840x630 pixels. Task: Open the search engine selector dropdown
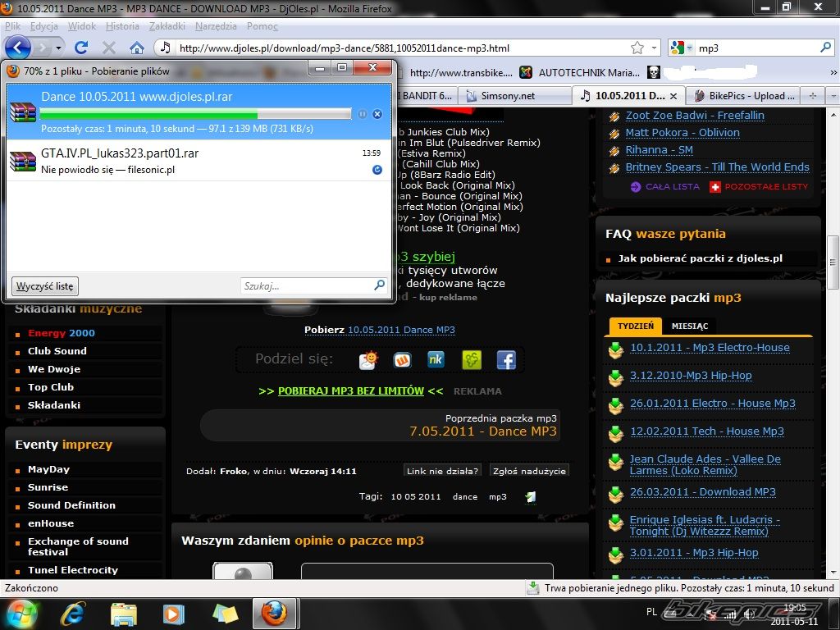click(x=678, y=48)
